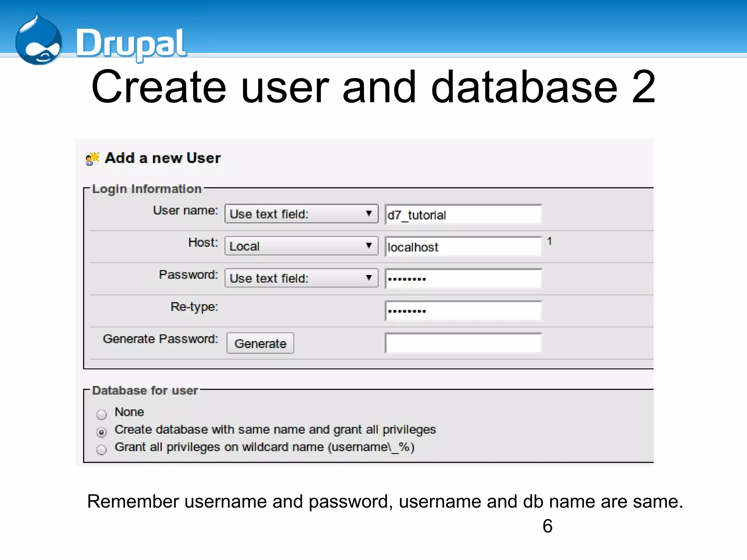Click the Generate password button
The height and width of the screenshot is (560, 747).
pyautogui.click(x=260, y=343)
